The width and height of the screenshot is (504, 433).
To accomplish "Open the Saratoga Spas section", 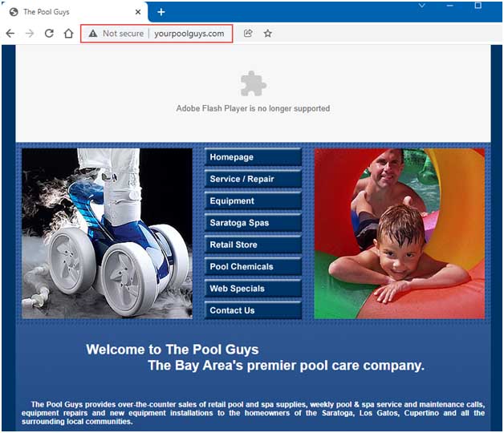I will [253, 223].
